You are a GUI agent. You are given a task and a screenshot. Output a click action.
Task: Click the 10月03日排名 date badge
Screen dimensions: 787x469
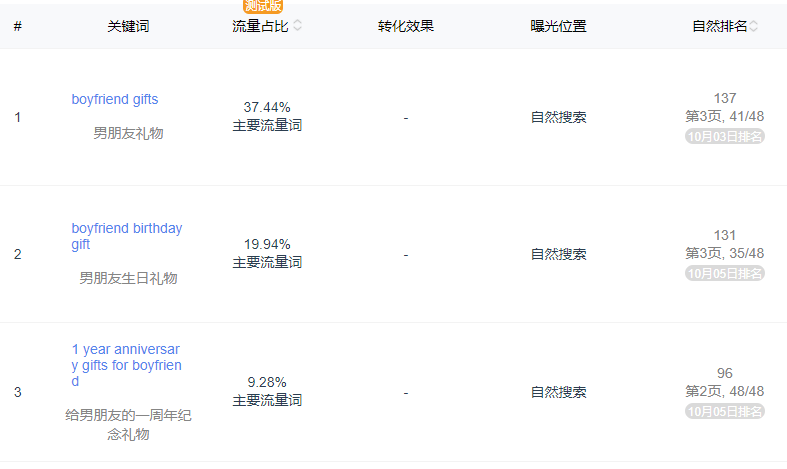tap(725, 136)
